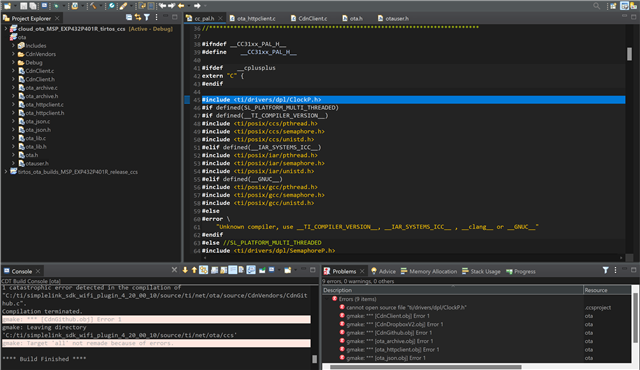Click the Search magnifier icon at top right

point(596,6)
